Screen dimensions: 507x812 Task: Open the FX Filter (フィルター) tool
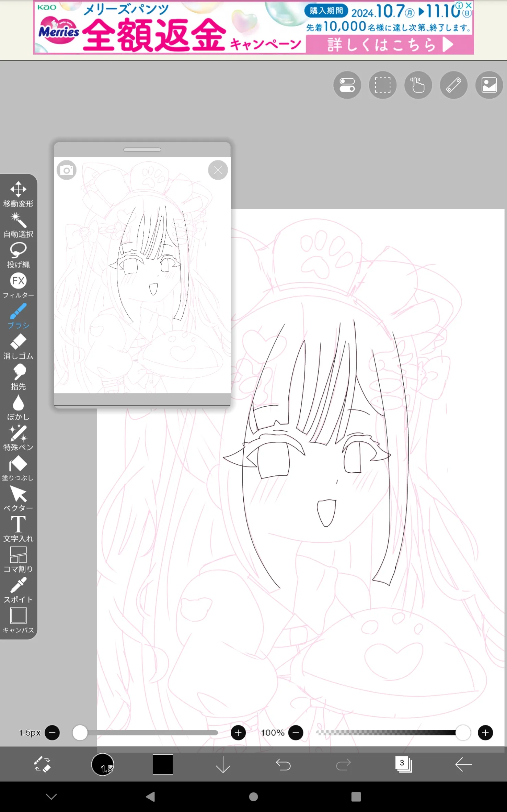pyautogui.click(x=18, y=286)
